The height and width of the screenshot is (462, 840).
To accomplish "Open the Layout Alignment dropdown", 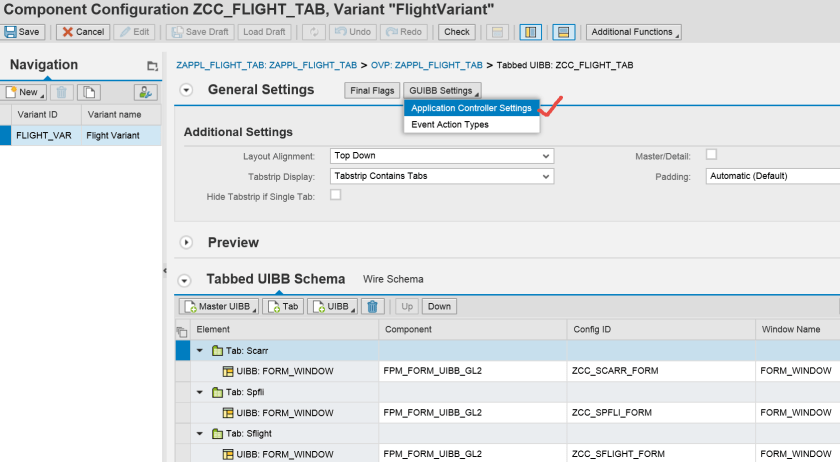I will 545,156.
